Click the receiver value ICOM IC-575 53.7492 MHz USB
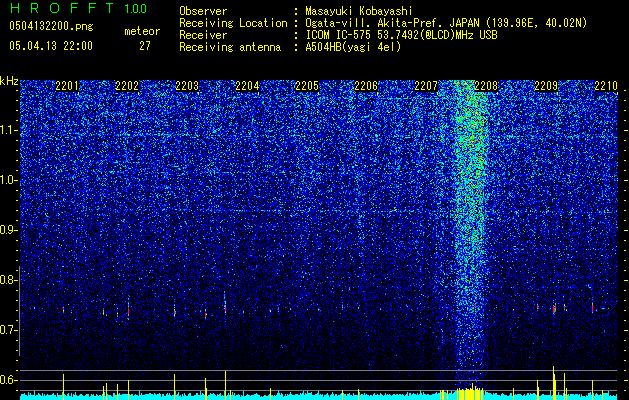This screenshot has height=400, width=629. click(x=401, y=35)
